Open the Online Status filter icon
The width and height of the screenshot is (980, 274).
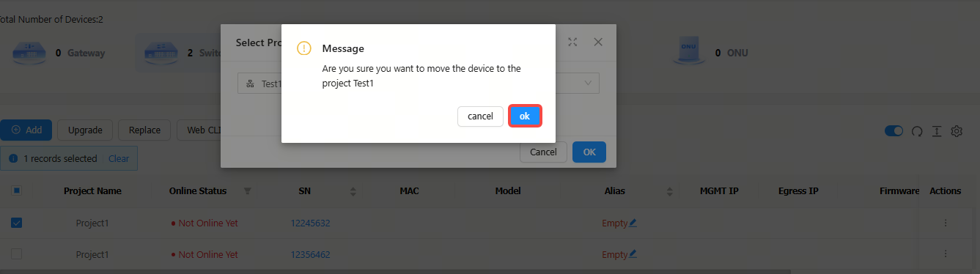(x=247, y=191)
